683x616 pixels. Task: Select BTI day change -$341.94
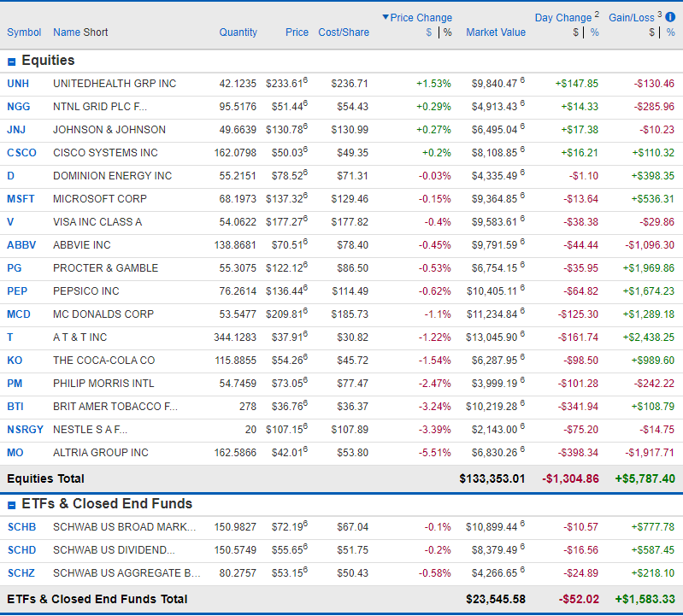coord(578,407)
